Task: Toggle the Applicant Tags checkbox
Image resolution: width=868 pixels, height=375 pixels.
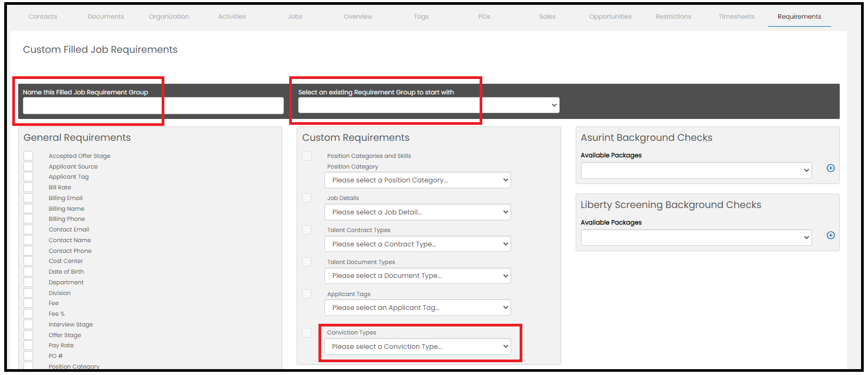Action: point(307,294)
